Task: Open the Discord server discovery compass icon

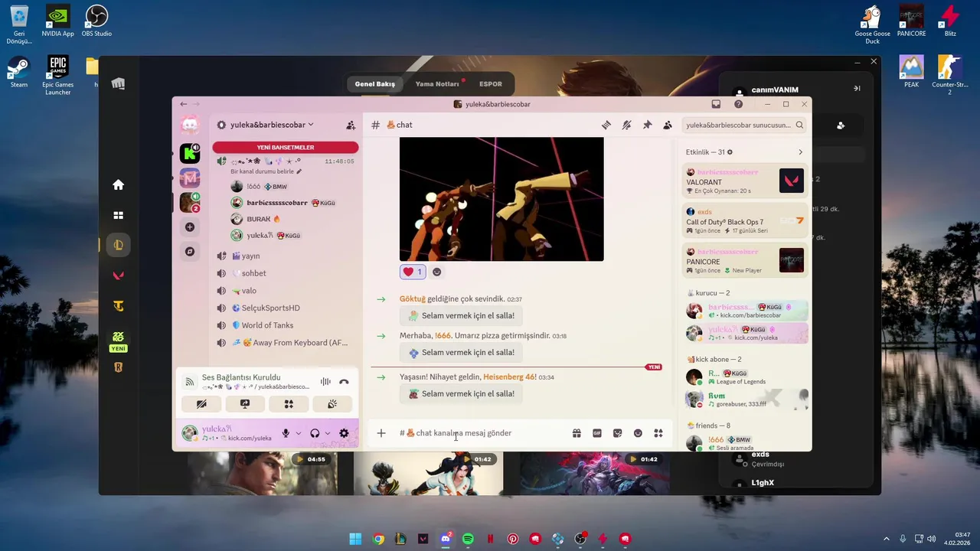Action: click(x=190, y=252)
